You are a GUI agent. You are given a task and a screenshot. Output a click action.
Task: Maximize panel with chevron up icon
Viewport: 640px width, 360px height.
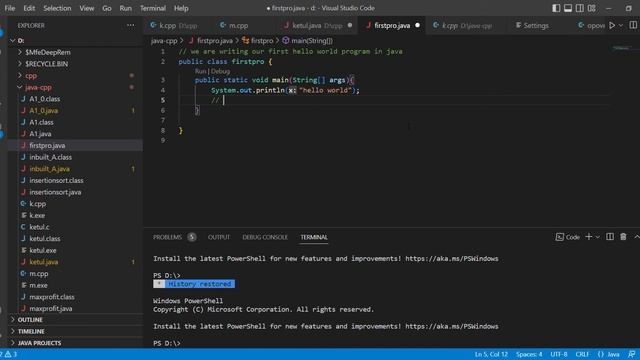[636, 237]
